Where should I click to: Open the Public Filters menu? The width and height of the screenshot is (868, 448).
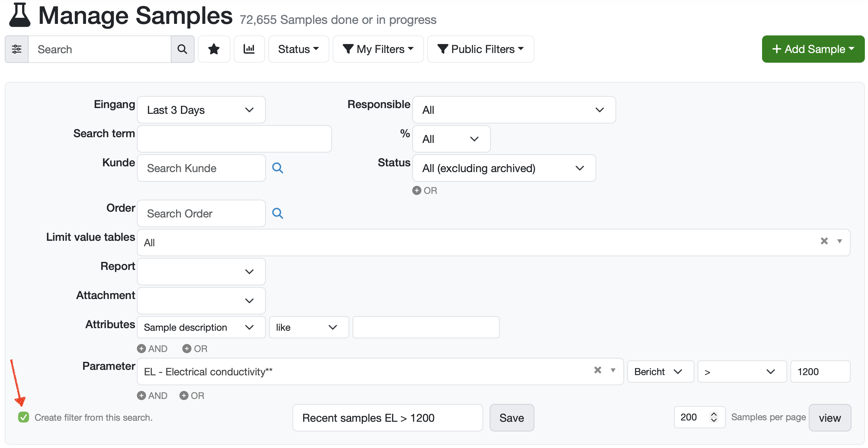pos(480,49)
